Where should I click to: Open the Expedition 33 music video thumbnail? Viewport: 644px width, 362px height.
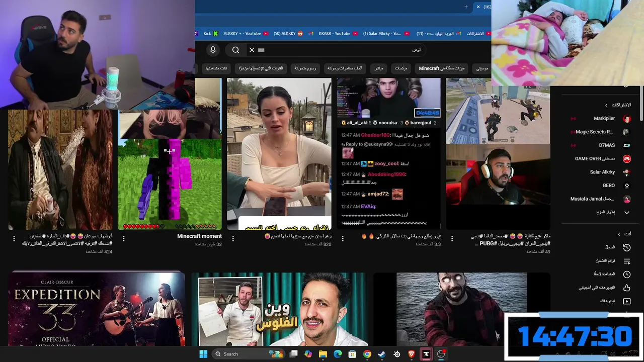97,309
